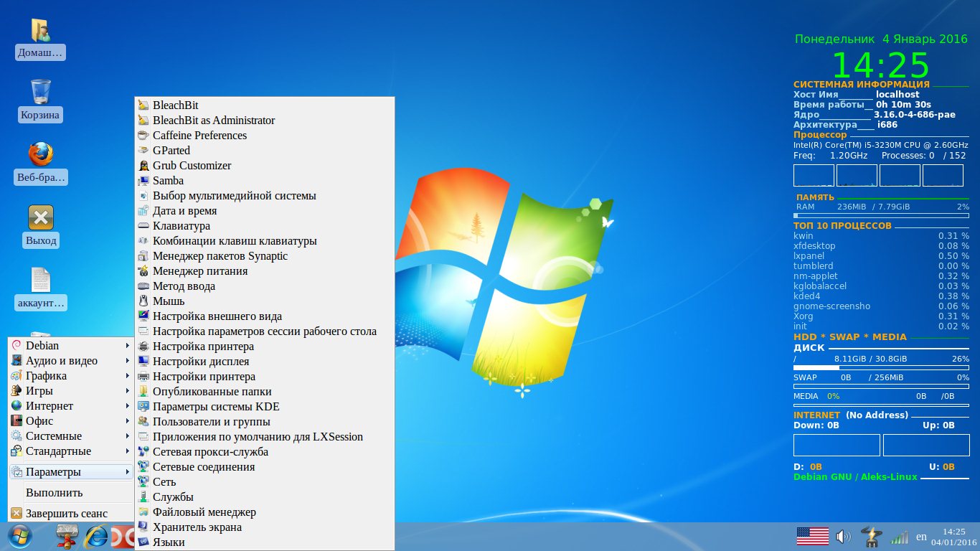This screenshot has width=980, height=551.
Task: Open Менеджер питания
Action: (x=265, y=270)
